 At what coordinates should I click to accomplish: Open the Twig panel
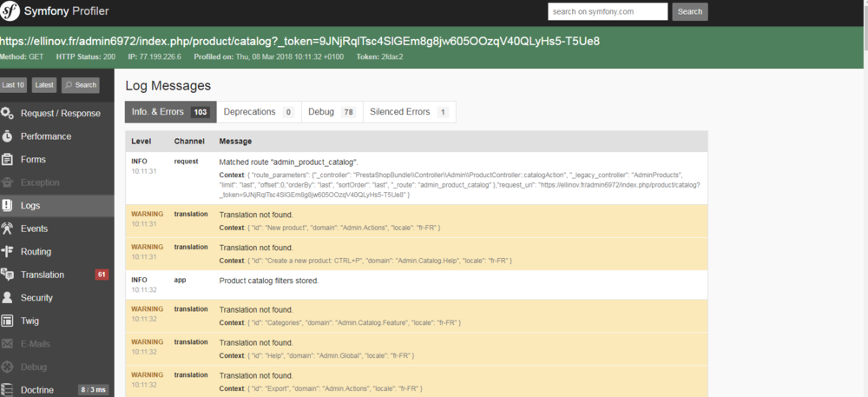57,321
